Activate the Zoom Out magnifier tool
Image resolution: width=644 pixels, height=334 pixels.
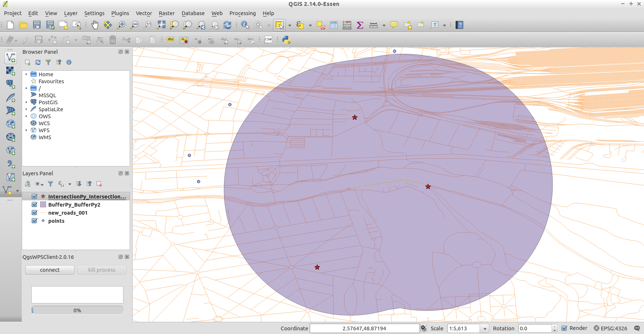click(134, 25)
